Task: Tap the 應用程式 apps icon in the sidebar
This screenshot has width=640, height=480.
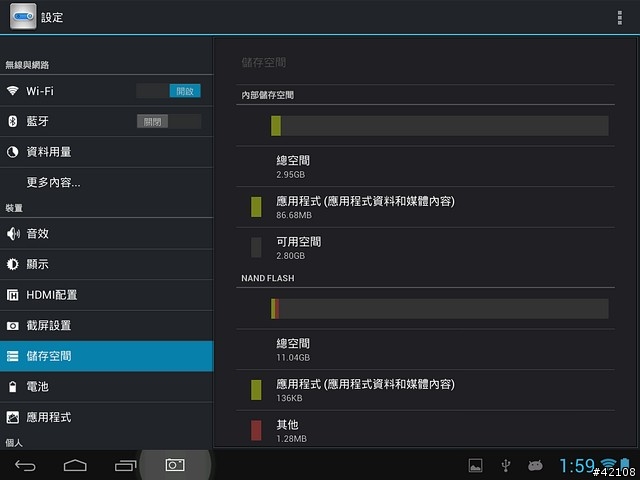Action: (x=13, y=417)
